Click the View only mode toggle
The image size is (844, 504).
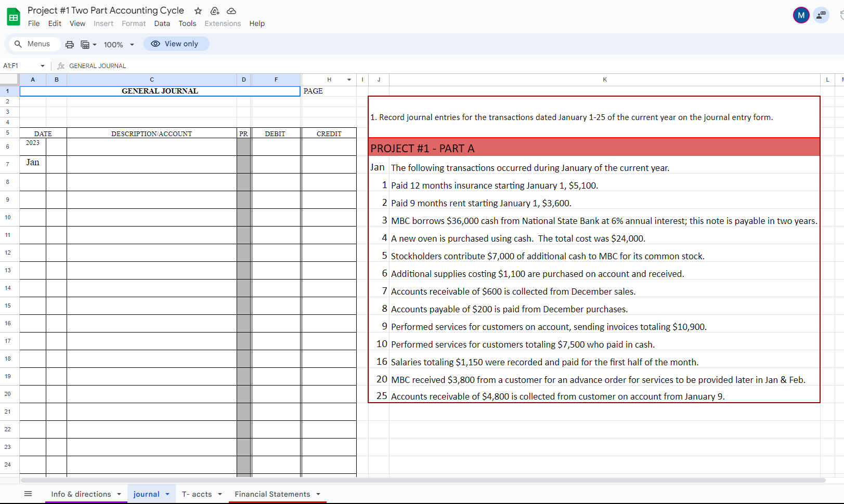click(x=176, y=44)
